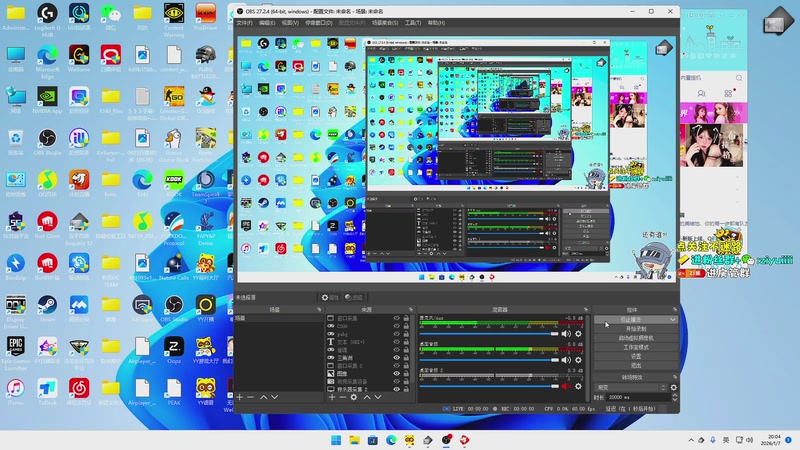Open transition properties gear next to 渐变

[673, 388]
